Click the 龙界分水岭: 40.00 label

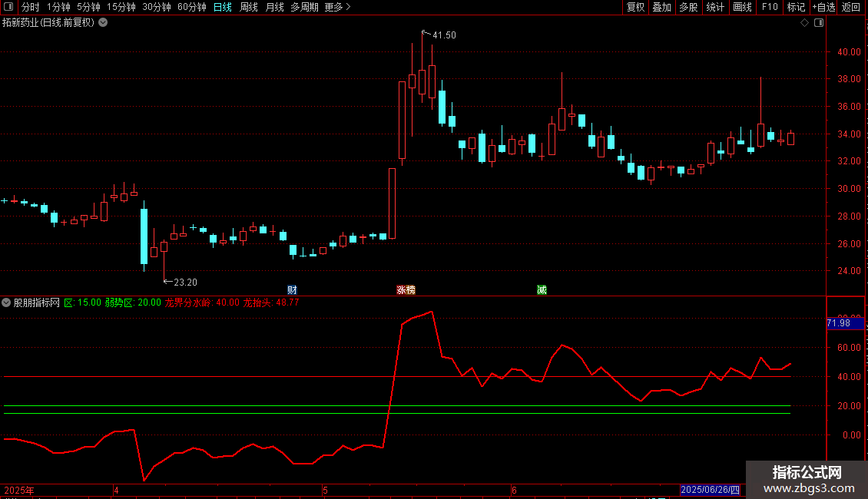tap(202, 302)
